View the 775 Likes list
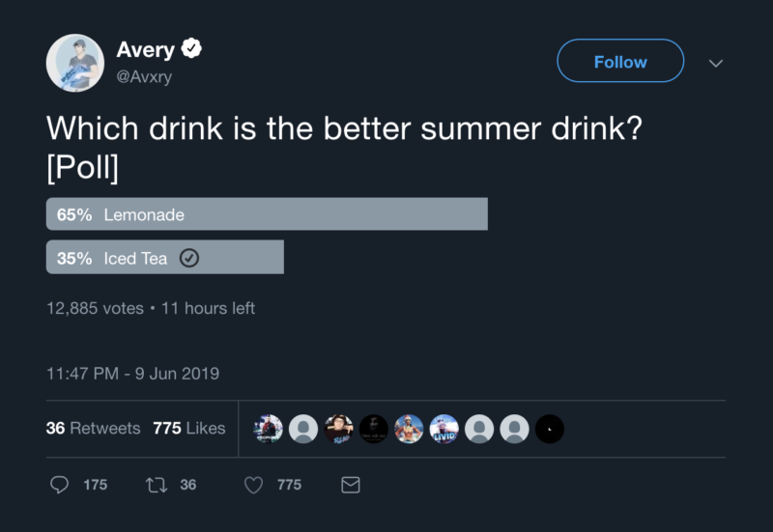Viewport: 773px width, 532px height. pyautogui.click(x=188, y=428)
